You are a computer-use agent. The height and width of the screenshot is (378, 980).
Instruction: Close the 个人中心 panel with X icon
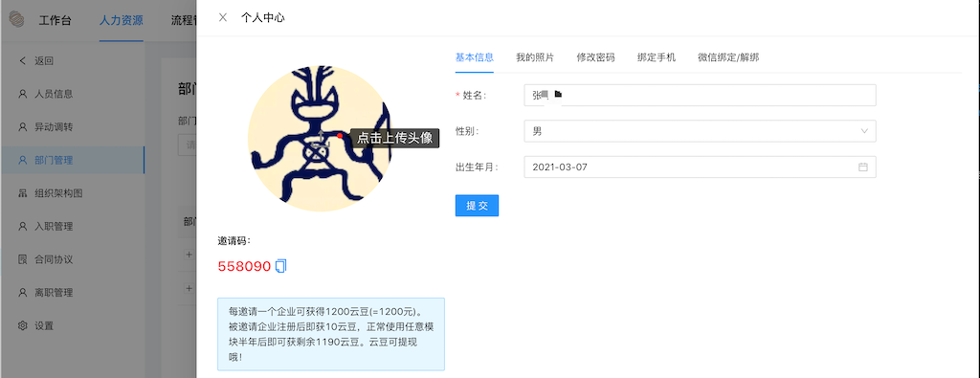222,17
